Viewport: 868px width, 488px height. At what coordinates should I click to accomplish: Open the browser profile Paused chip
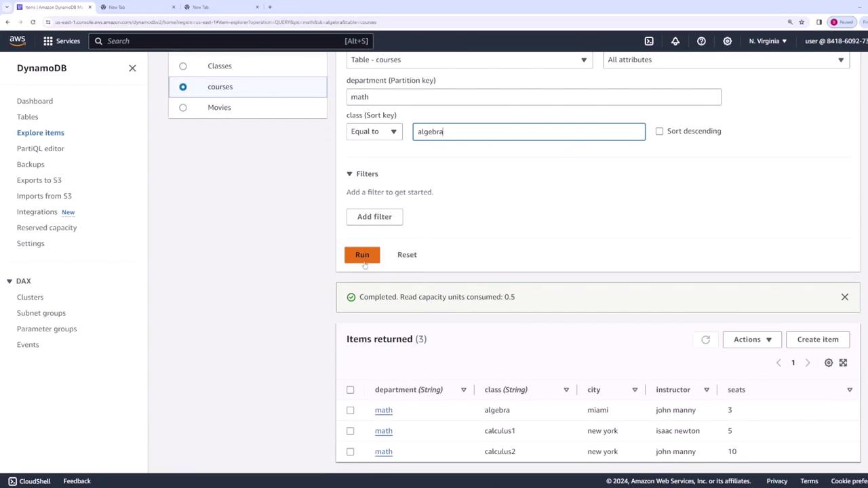[842, 22]
